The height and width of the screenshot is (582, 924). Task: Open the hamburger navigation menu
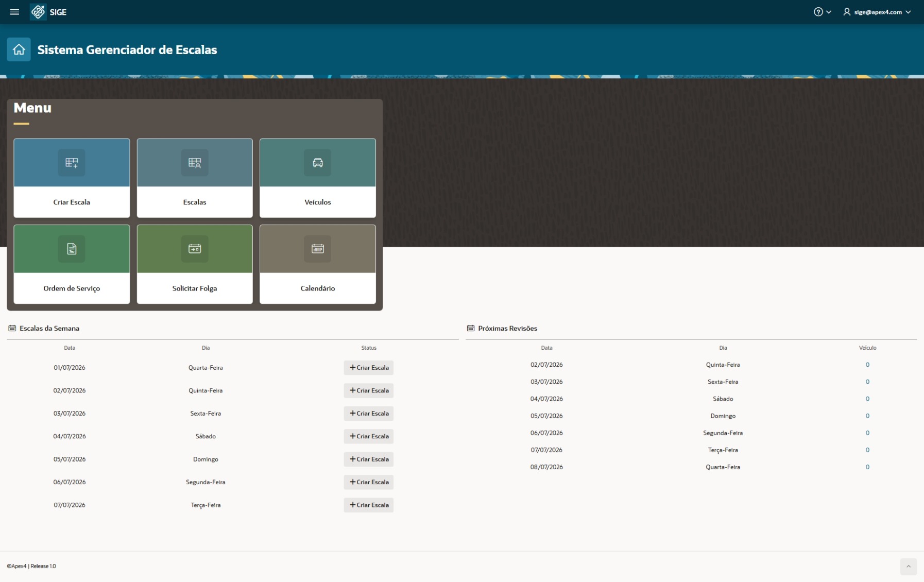14,12
